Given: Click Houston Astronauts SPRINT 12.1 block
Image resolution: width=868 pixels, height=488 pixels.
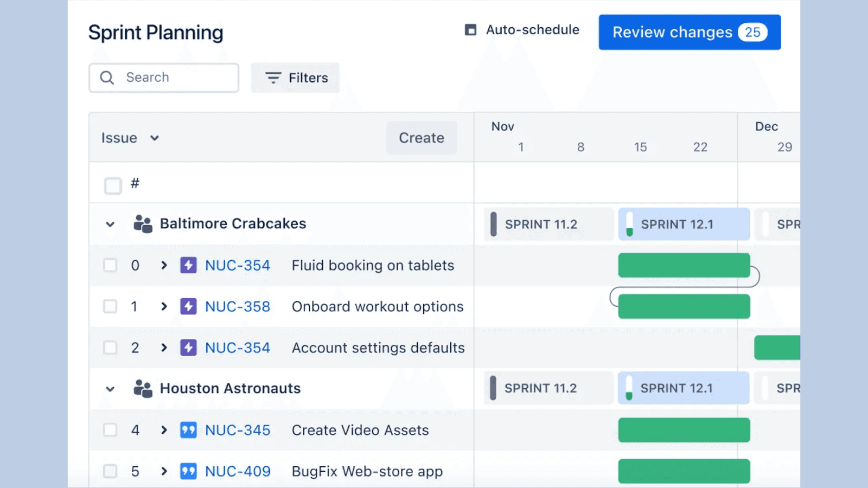Looking at the screenshot, I should tap(684, 388).
